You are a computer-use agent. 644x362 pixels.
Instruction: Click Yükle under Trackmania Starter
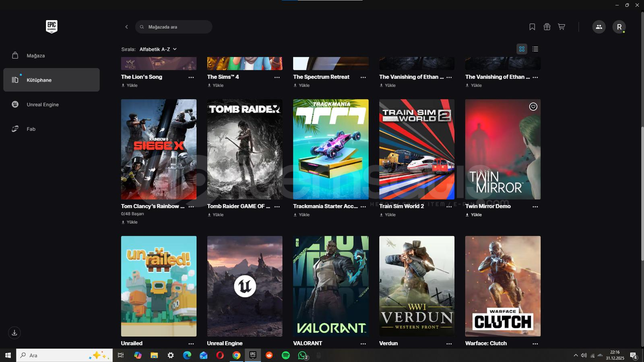302,215
